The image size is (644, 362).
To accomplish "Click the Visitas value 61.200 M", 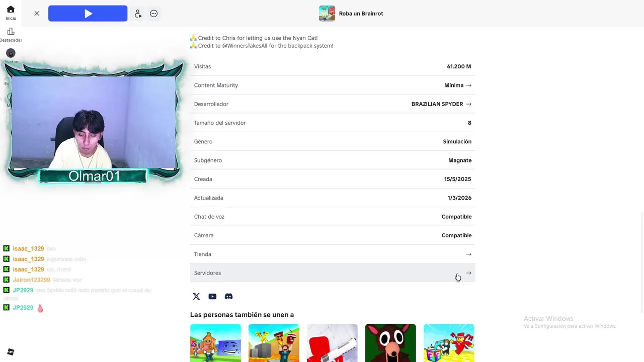I will 459,66.
